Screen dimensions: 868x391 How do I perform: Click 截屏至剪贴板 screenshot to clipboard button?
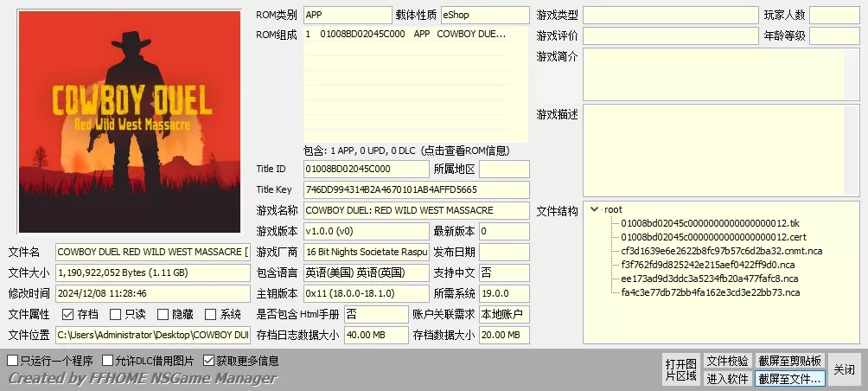click(x=790, y=361)
